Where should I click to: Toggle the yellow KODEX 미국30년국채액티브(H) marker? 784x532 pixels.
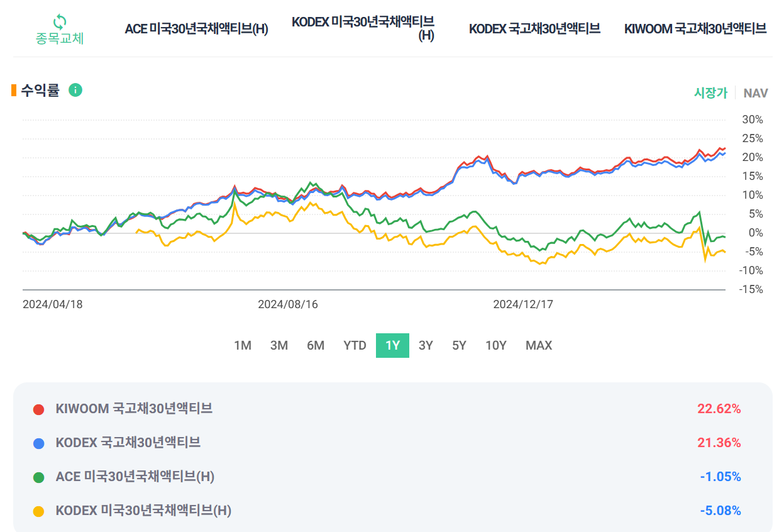coord(39,511)
